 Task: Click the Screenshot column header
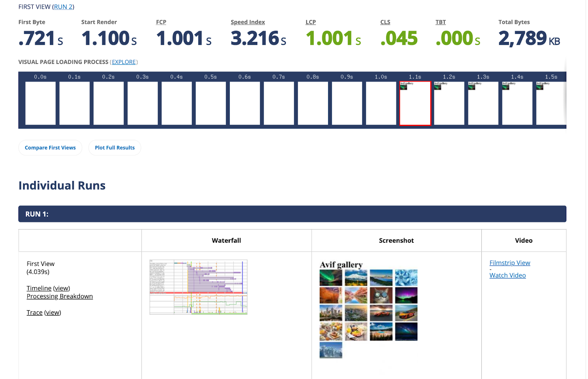coord(396,241)
